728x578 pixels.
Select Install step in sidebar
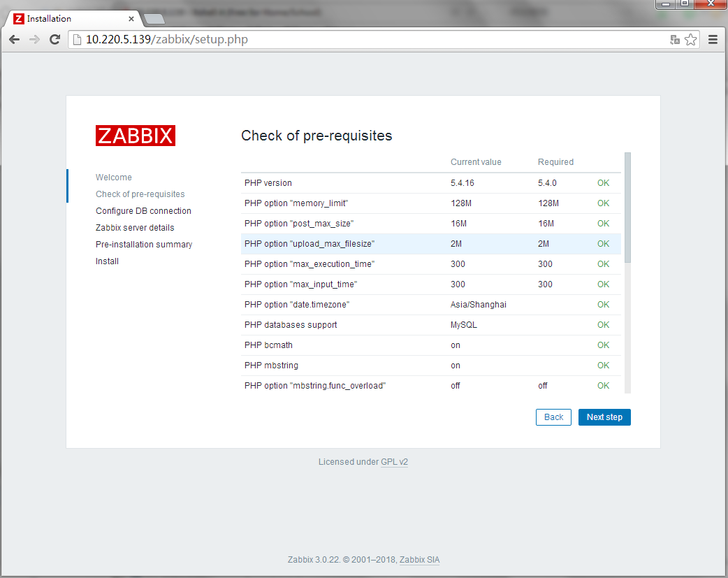(108, 261)
